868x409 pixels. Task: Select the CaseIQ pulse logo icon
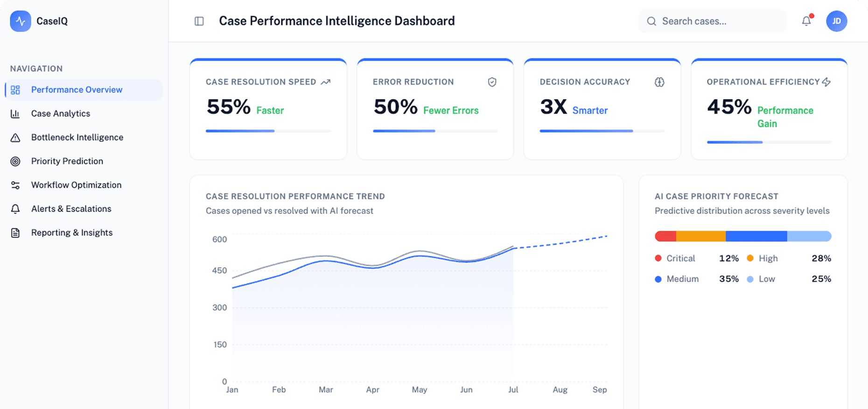tap(21, 21)
